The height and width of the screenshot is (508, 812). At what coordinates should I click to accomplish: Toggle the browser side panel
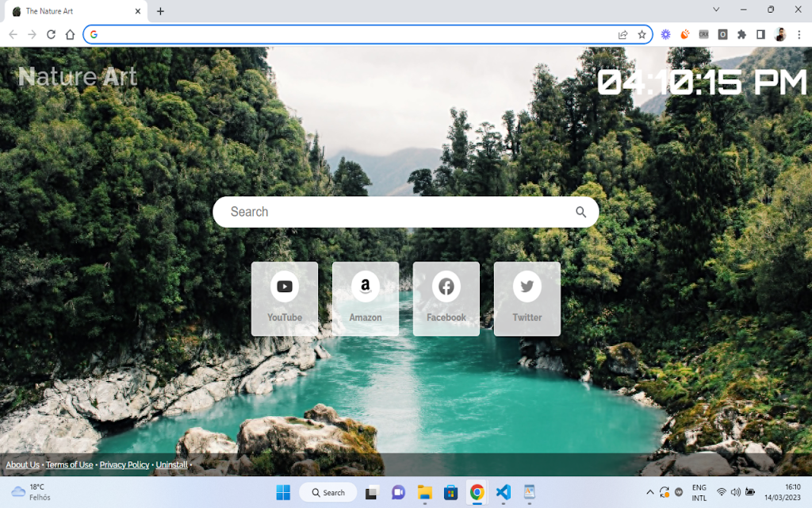tap(760, 34)
